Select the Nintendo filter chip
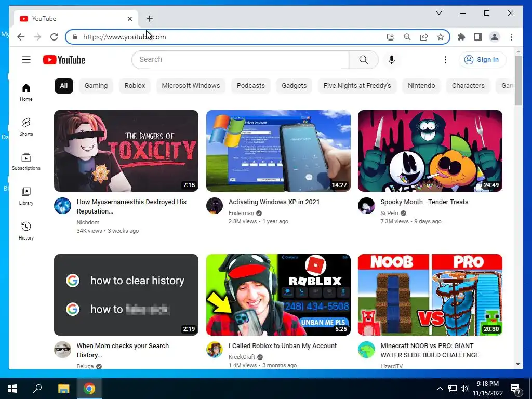This screenshot has height=399, width=532. (x=421, y=86)
